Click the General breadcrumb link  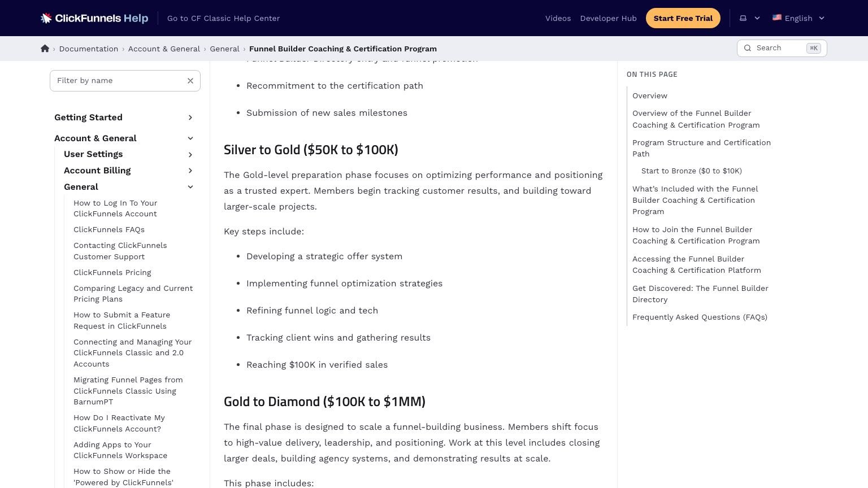(x=224, y=49)
